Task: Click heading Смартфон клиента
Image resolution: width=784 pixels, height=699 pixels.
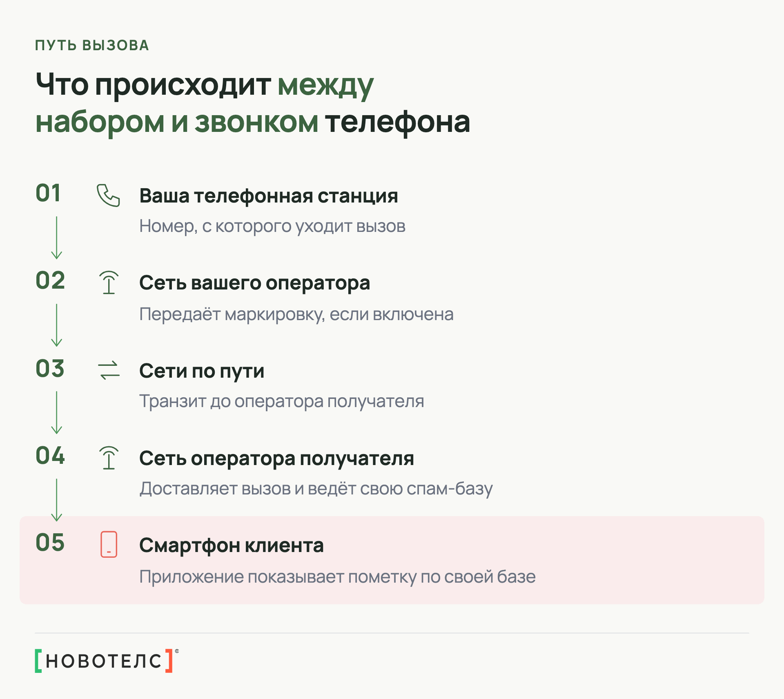Action: tap(232, 545)
